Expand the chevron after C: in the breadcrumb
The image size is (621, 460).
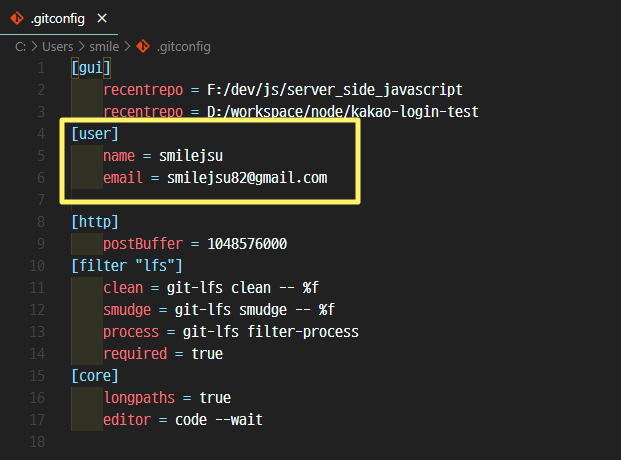coord(34,47)
